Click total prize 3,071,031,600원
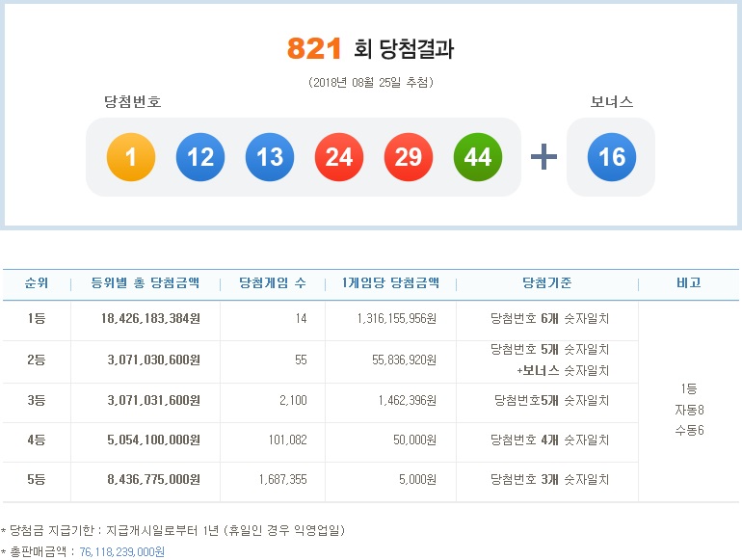742x560 pixels. (154, 400)
